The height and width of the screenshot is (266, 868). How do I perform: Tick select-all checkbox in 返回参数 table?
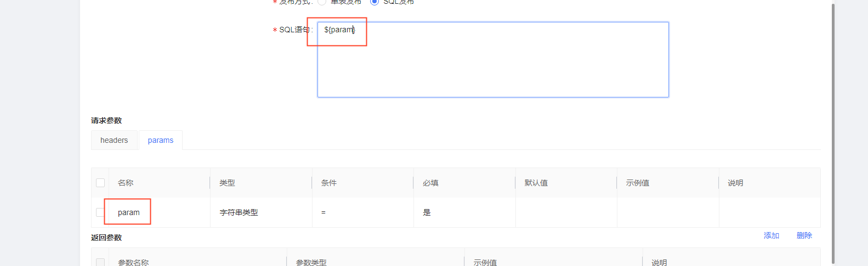(x=100, y=262)
